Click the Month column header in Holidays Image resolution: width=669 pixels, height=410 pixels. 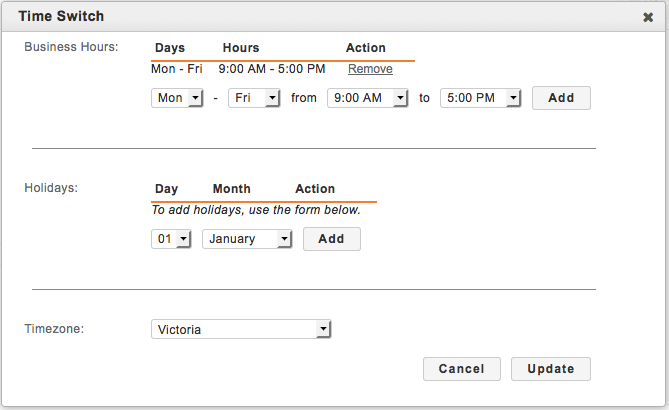click(x=232, y=189)
